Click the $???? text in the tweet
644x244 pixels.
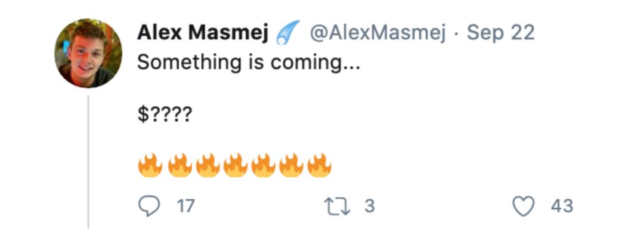pos(165,115)
